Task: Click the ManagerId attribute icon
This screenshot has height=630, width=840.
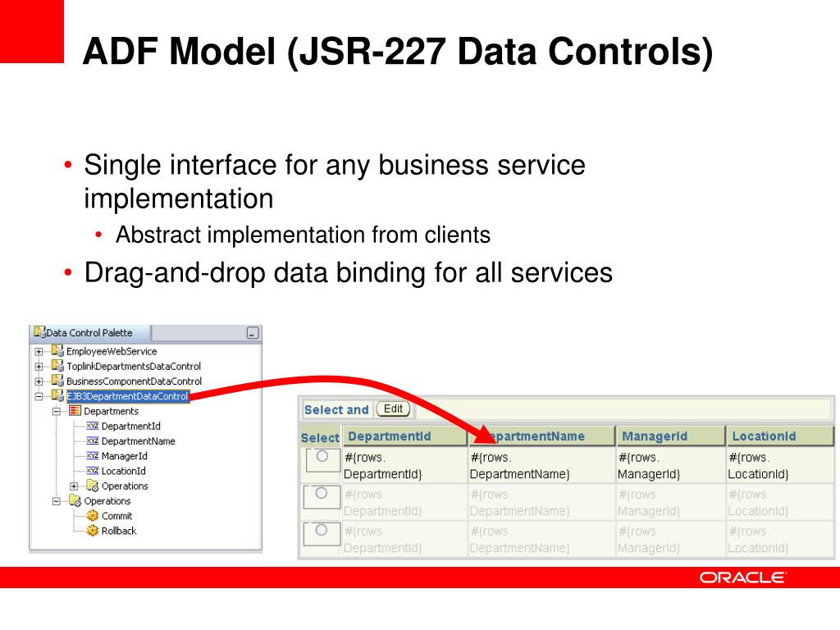Action: (x=93, y=456)
